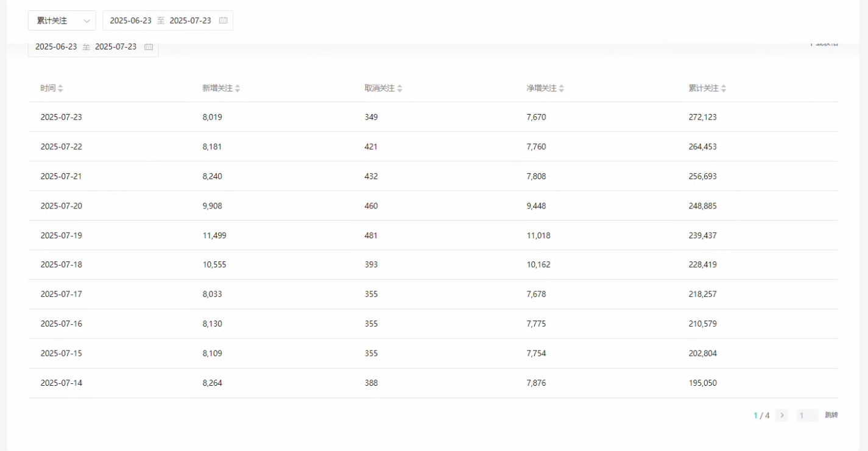The height and width of the screenshot is (451, 868).
Task: Click the 8,181 new followers value
Action: point(212,147)
